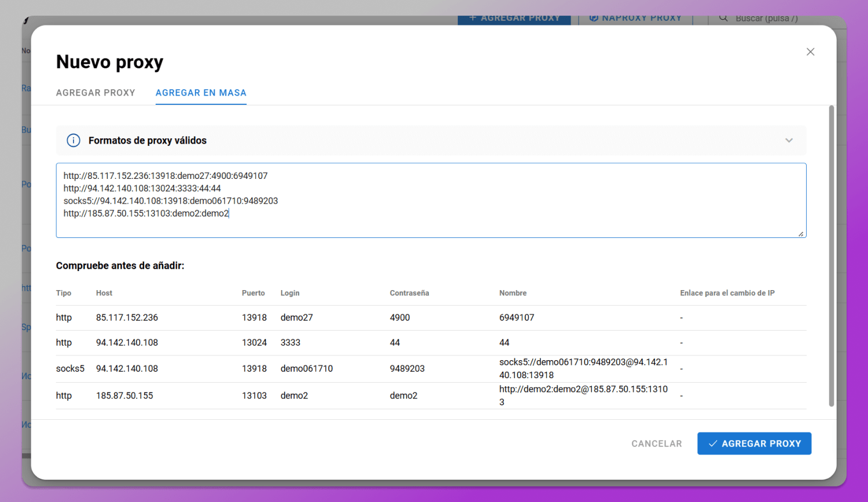This screenshot has height=502, width=868.
Task: Switch to the AGREGAR PROXY tab
Action: (95, 93)
